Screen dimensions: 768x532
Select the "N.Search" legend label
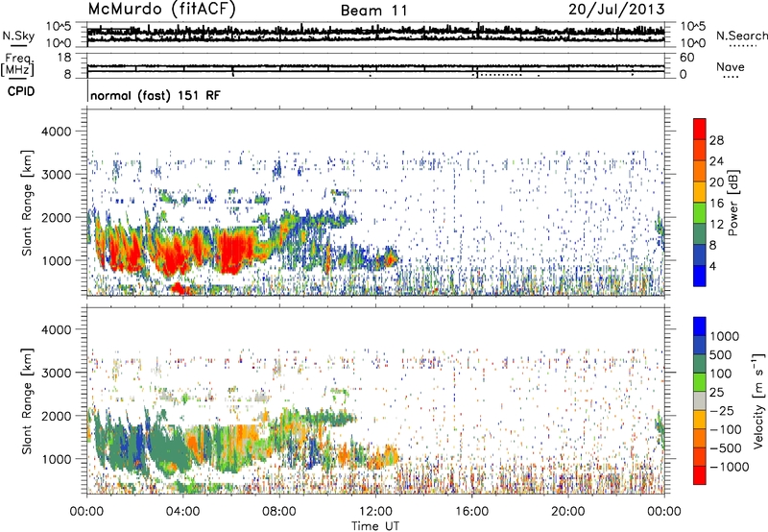[x=741, y=36]
